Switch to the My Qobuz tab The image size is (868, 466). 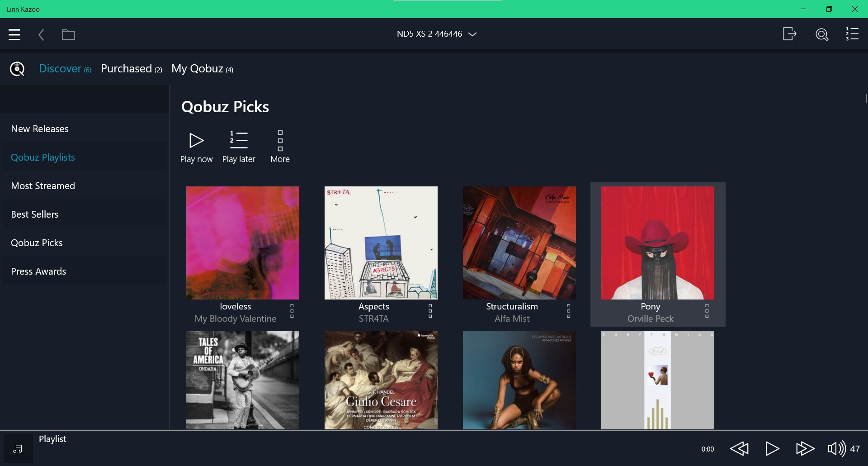(x=202, y=69)
